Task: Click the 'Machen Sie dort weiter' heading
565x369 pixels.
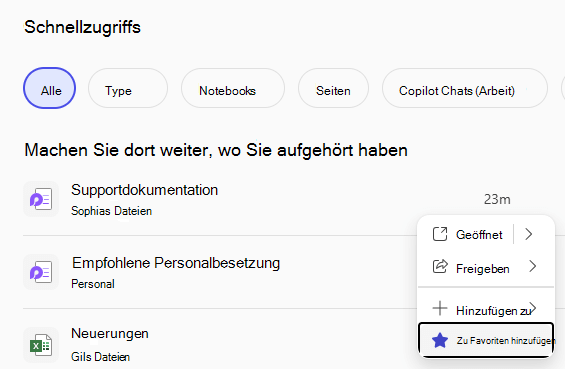Action: click(x=216, y=150)
